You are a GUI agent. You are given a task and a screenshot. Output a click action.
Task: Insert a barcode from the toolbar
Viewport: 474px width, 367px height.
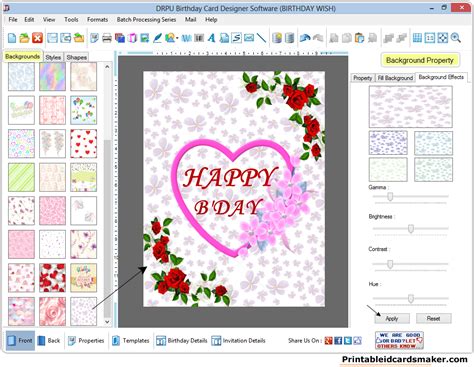[x=199, y=38]
